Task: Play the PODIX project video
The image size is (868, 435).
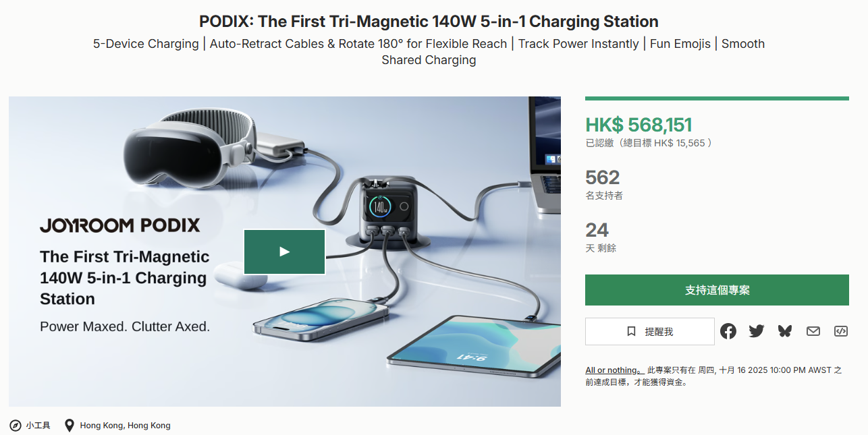Action: point(284,252)
